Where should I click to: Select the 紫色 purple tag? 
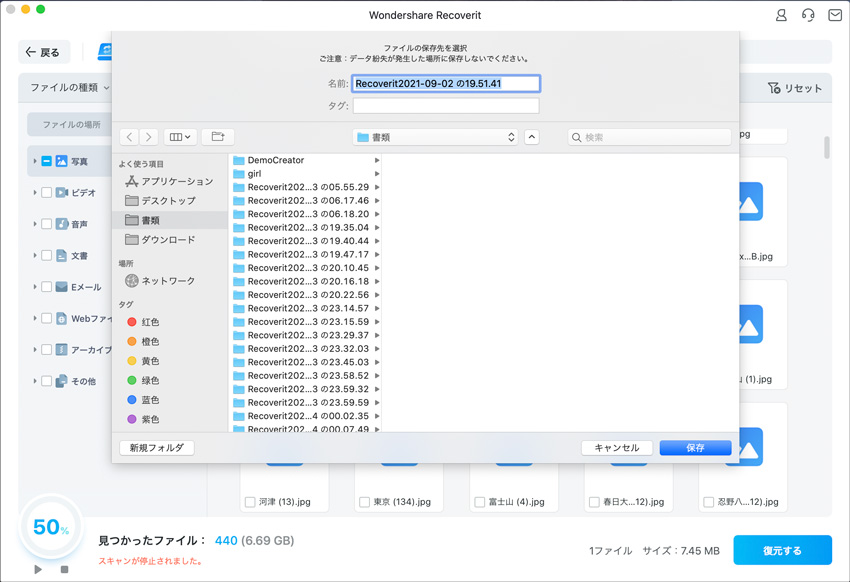(x=144, y=419)
